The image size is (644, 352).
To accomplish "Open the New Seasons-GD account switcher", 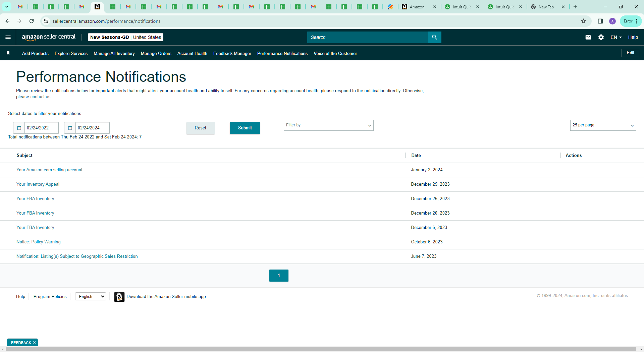I will tap(125, 37).
